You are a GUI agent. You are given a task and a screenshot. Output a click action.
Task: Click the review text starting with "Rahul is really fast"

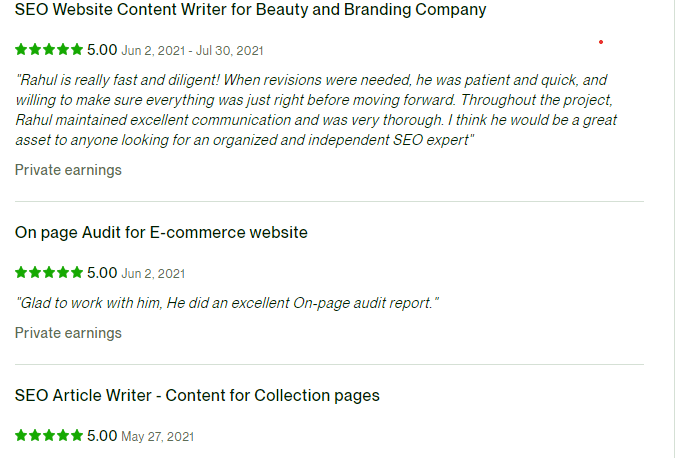click(315, 110)
